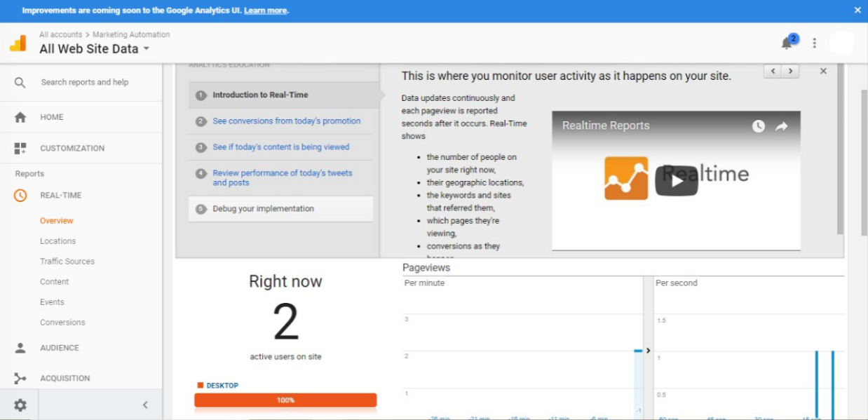
Task: Click the Real-Time clock icon
Action: click(x=20, y=196)
